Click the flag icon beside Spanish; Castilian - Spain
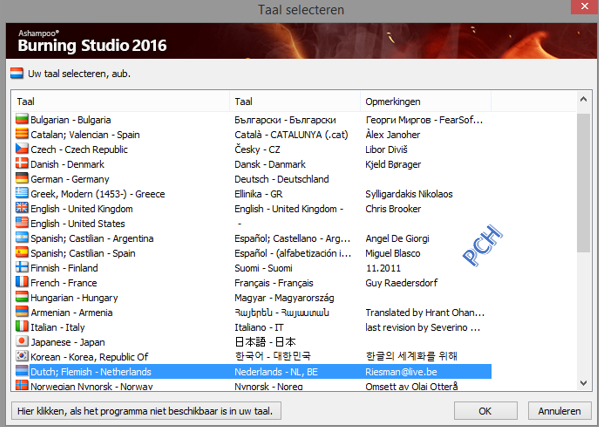The height and width of the screenshot is (427, 599). [22, 253]
